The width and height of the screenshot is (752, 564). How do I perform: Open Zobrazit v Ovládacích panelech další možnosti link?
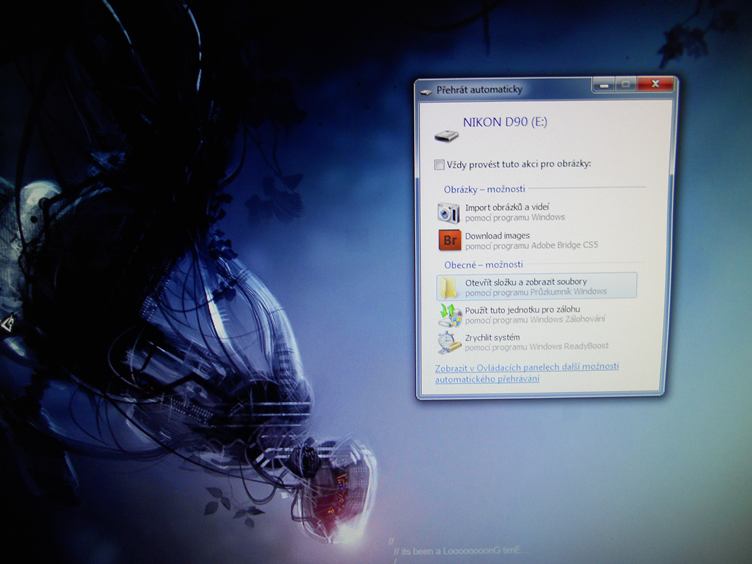pos(527,373)
